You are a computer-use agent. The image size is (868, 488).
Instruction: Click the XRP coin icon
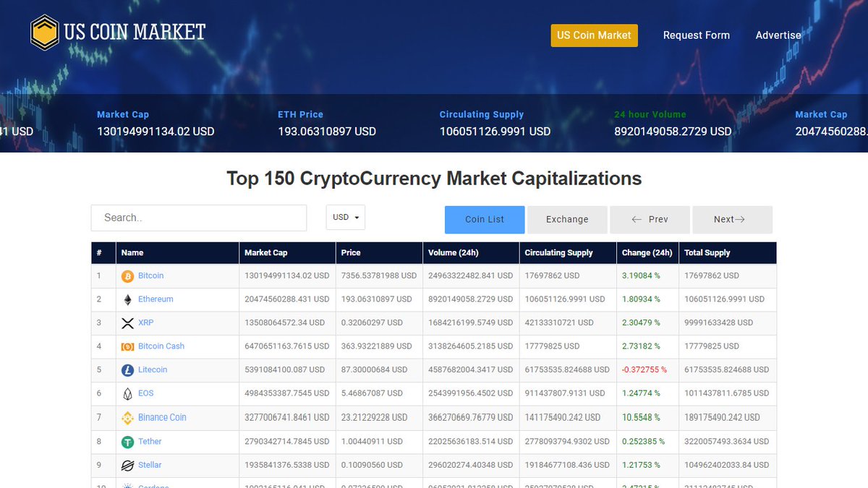(127, 323)
